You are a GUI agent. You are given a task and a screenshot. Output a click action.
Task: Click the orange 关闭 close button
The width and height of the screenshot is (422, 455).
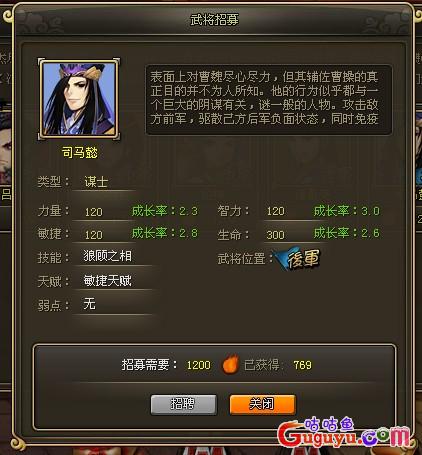coord(263,405)
